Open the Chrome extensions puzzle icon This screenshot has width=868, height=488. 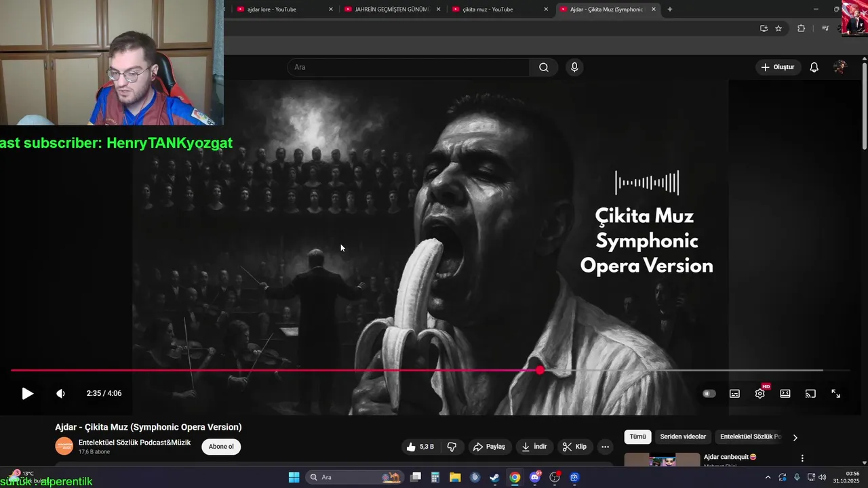(801, 28)
